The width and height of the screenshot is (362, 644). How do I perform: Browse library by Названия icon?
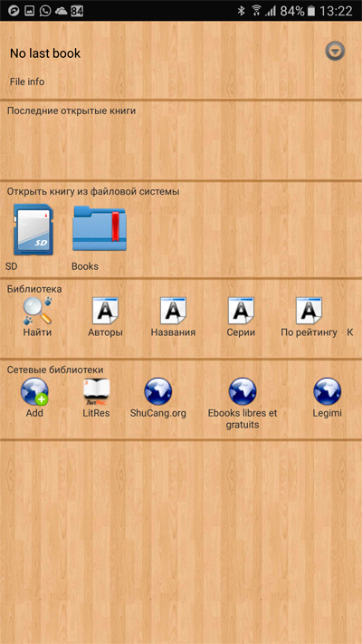(x=173, y=311)
